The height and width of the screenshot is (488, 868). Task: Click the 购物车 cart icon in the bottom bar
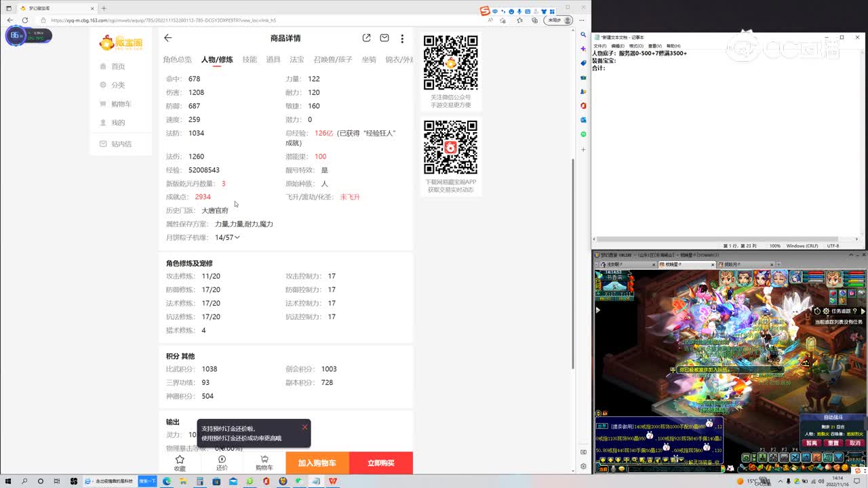coord(264,459)
